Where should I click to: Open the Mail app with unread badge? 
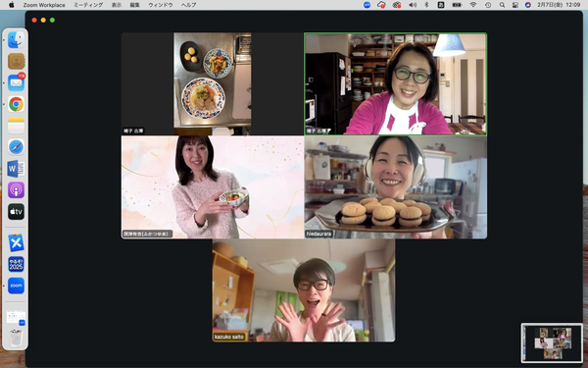(x=16, y=82)
